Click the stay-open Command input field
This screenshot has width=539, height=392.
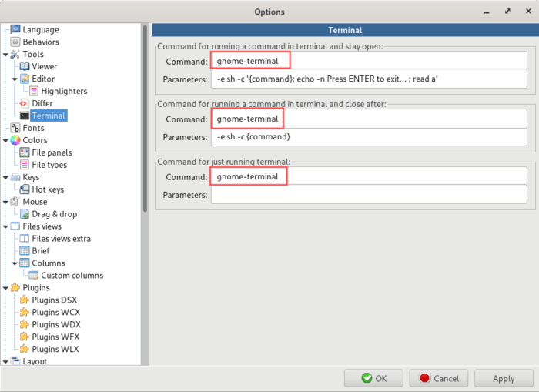pyautogui.click(x=369, y=61)
